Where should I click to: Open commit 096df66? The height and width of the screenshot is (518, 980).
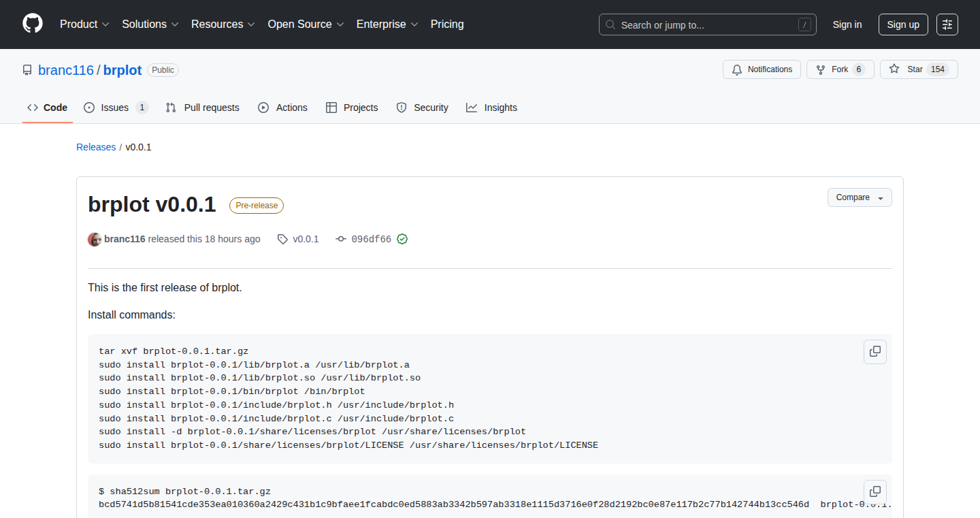point(371,239)
